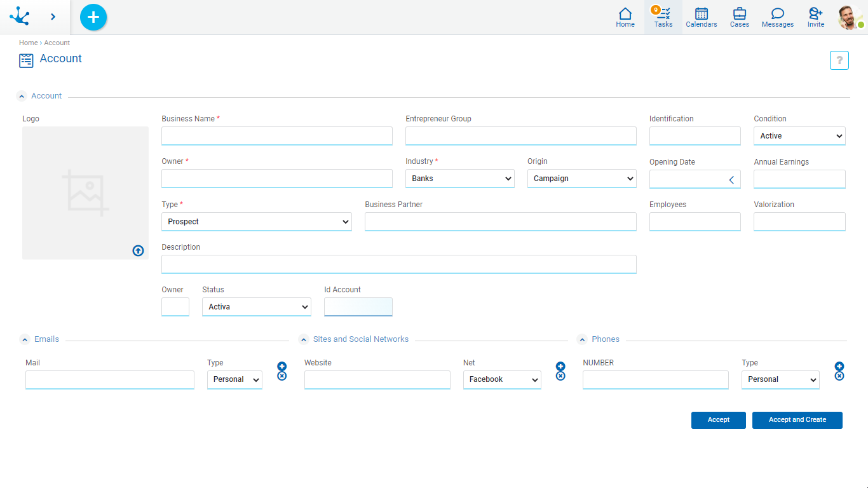Open the Home page icon
Viewport: 868px width, 488px height.
[x=625, y=17]
